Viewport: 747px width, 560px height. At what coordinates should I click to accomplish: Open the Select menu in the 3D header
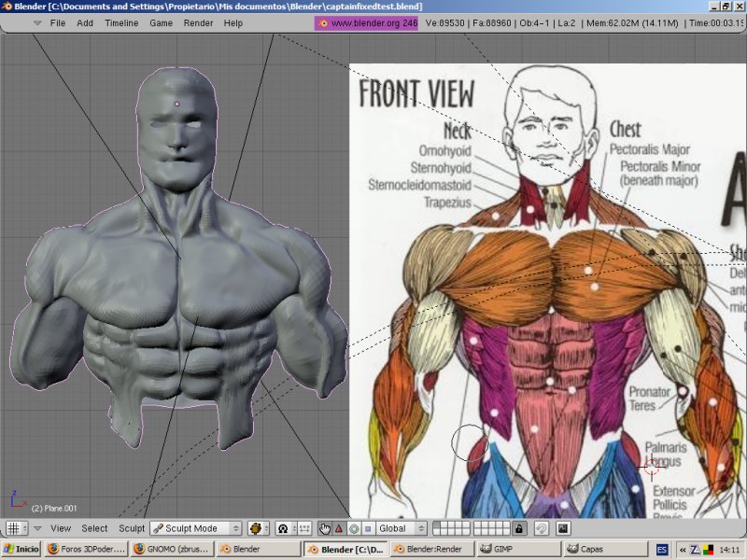[x=94, y=528]
